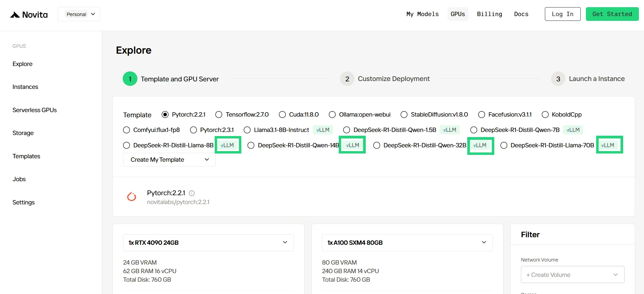The height and width of the screenshot is (294, 644).
Task: Open Jobs in the sidebar
Action: coord(19,179)
